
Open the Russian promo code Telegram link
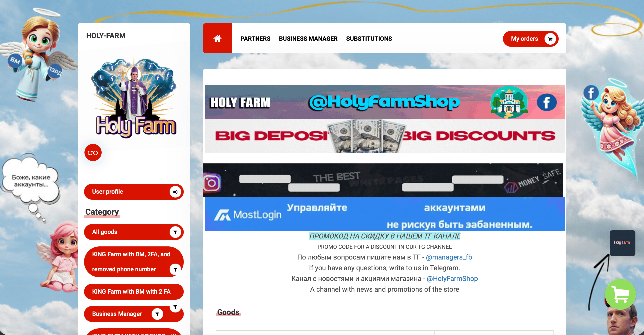pos(385,236)
